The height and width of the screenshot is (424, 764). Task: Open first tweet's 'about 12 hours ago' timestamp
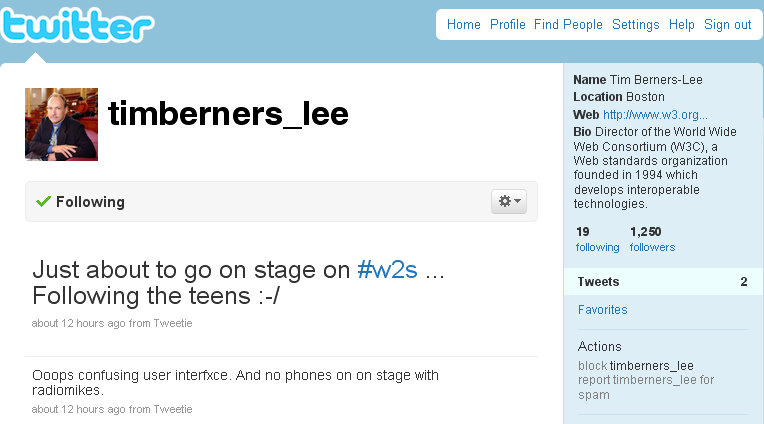78,323
